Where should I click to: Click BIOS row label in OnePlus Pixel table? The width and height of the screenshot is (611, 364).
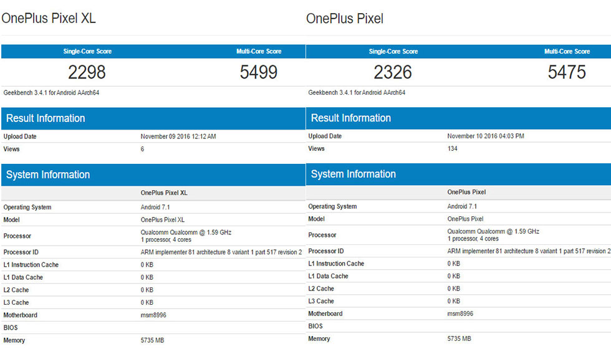315,326
